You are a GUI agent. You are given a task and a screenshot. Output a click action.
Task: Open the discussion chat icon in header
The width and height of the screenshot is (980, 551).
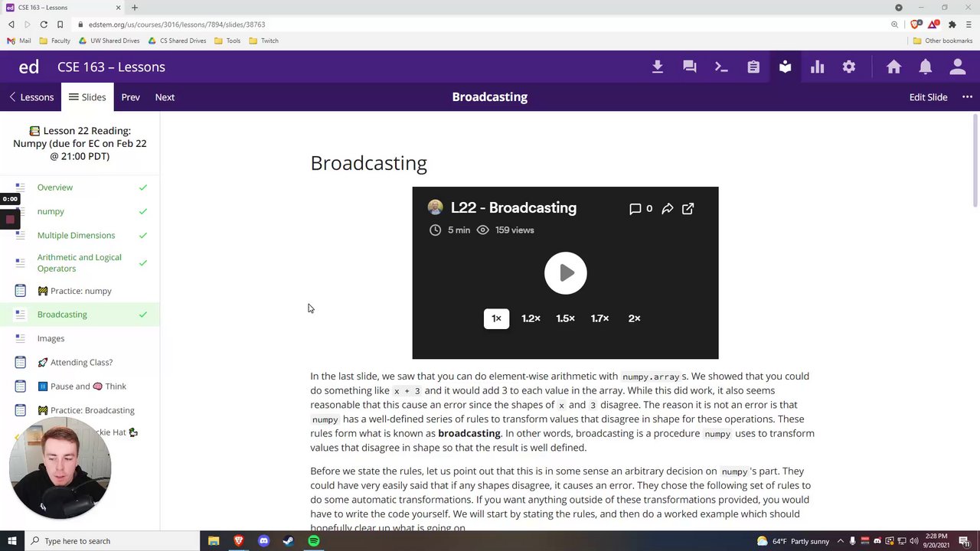(x=689, y=67)
